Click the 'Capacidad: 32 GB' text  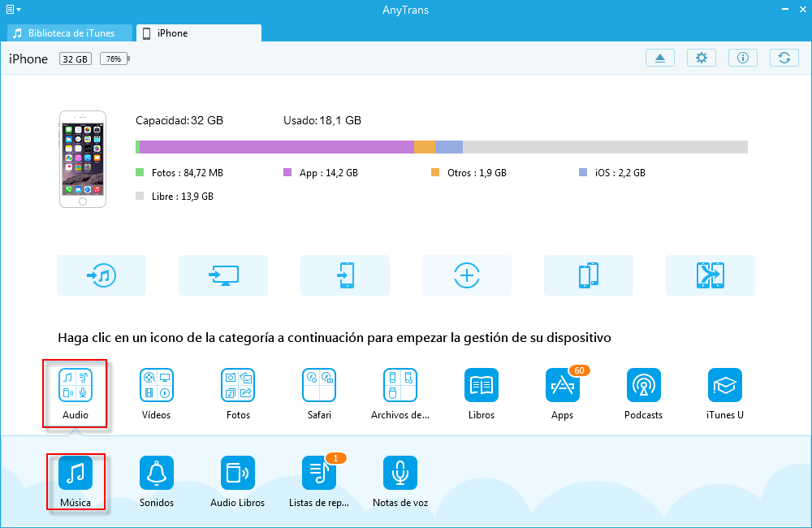pos(179,121)
